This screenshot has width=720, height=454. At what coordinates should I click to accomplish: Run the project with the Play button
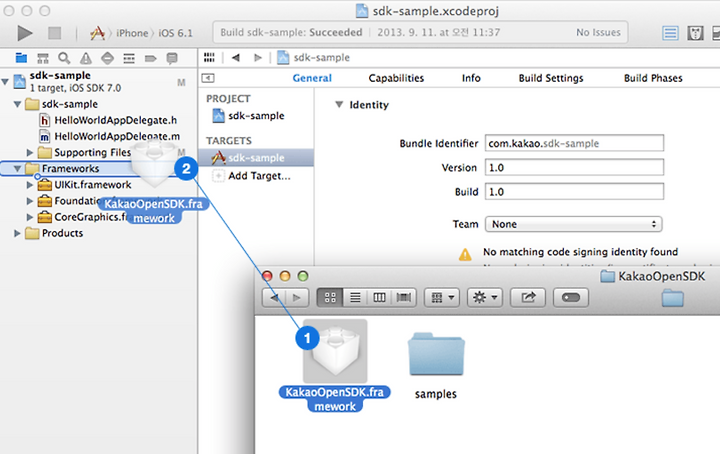[x=25, y=33]
